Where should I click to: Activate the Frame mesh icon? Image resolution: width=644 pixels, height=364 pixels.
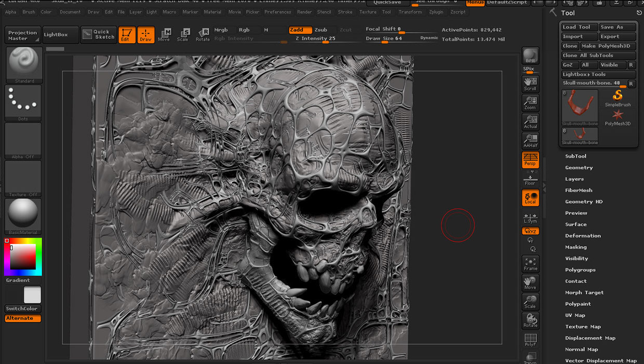point(530,264)
